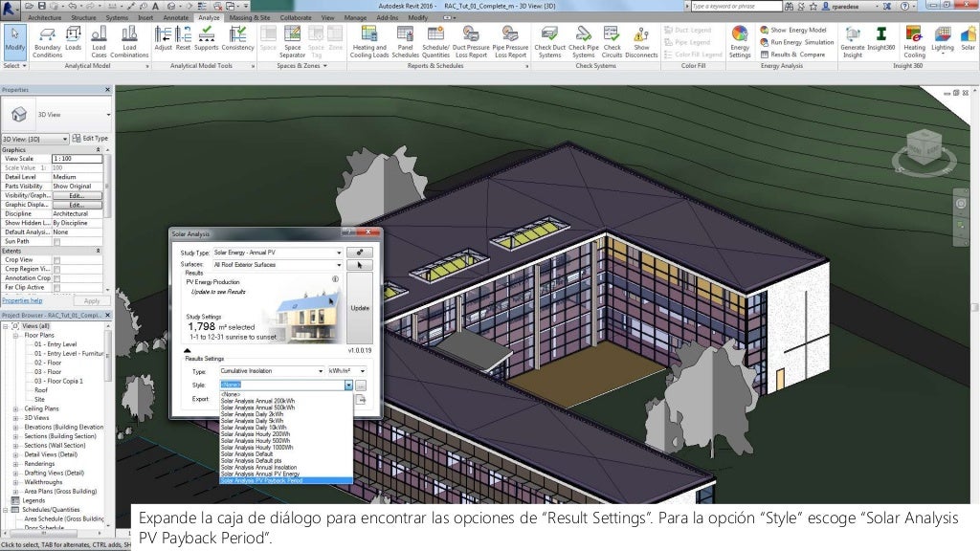Click the Save icon in quick access toolbar
The height and width of the screenshot is (551, 980).
(x=42, y=6)
